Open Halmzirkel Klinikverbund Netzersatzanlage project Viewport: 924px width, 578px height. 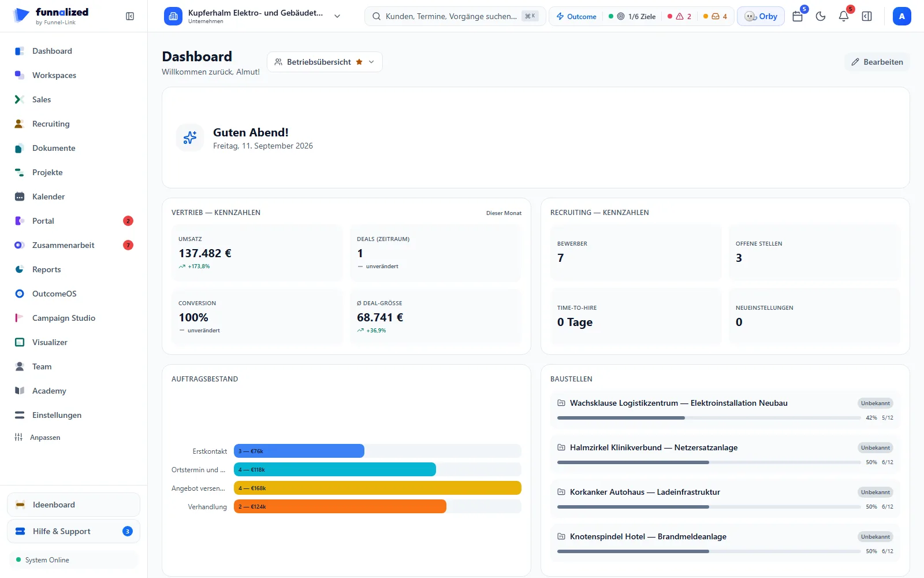pos(725,454)
